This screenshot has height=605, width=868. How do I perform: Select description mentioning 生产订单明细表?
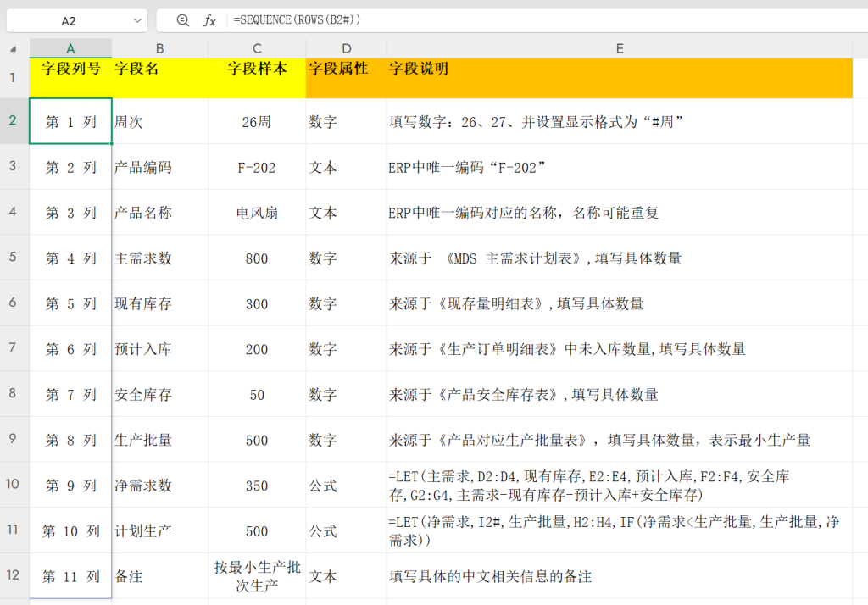tap(620, 349)
